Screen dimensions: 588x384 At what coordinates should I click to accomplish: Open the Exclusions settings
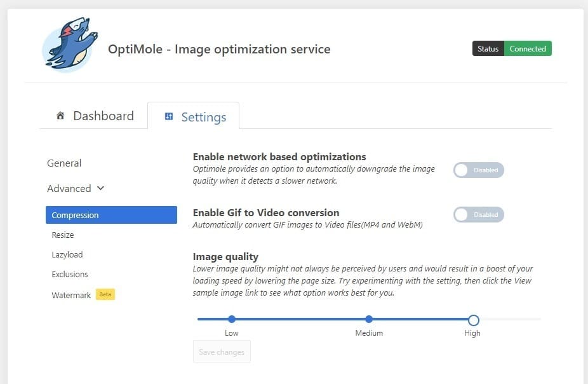click(70, 275)
